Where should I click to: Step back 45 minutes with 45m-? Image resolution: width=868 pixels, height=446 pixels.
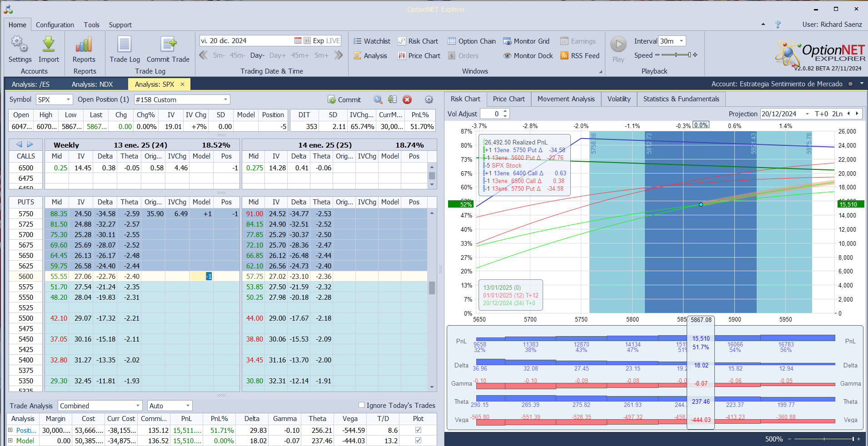(237, 55)
